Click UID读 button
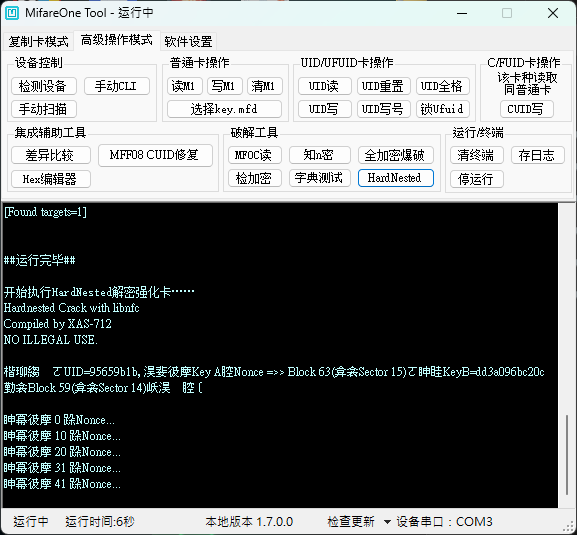 point(325,86)
